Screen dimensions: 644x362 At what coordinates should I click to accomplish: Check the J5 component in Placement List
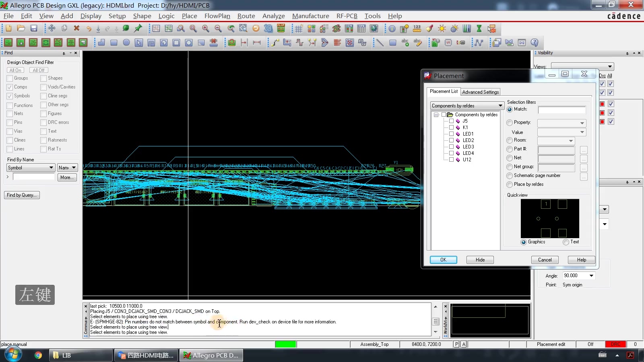[x=451, y=121]
